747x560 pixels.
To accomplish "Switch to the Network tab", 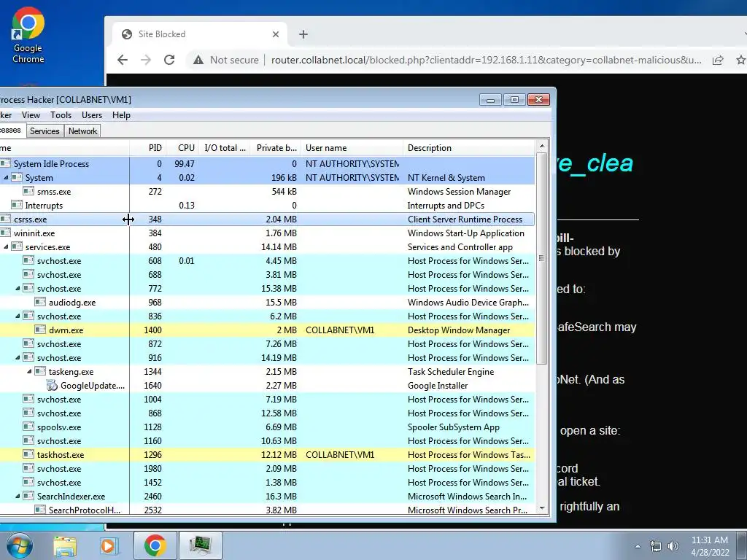I will [x=82, y=131].
